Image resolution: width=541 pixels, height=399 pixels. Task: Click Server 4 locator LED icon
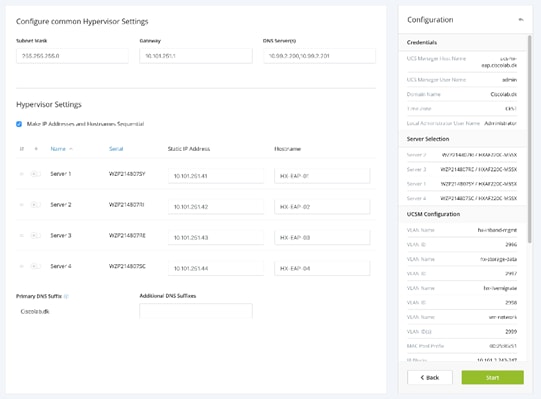point(35,266)
